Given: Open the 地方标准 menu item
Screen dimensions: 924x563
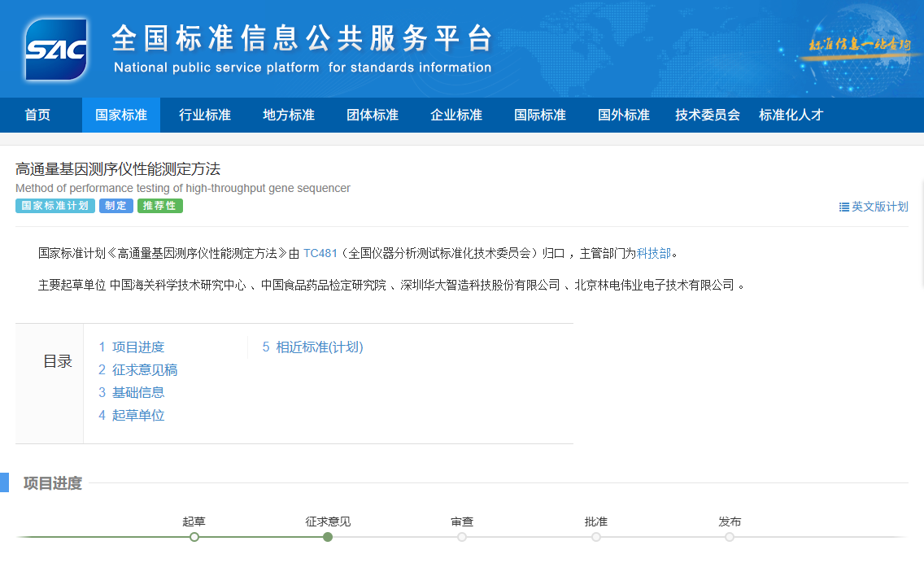Looking at the screenshot, I should (289, 115).
